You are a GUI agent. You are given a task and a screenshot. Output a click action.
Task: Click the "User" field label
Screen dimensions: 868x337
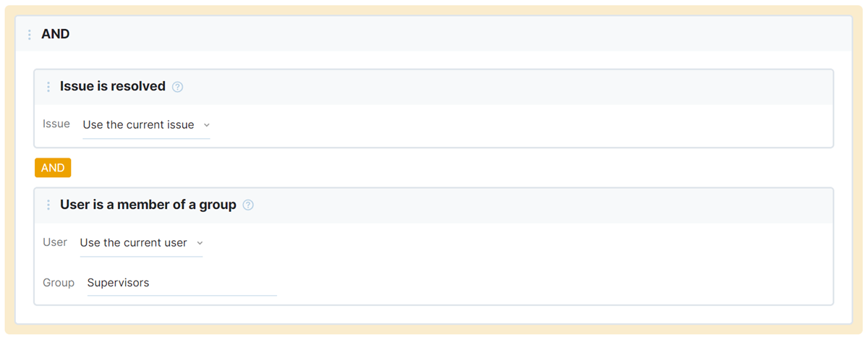[x=55, y=242]
